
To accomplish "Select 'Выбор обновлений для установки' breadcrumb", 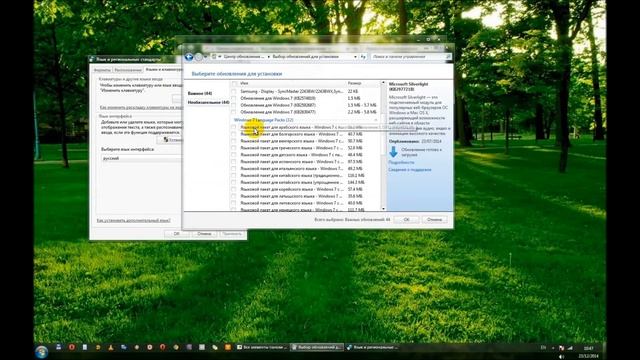I will 306,57.
